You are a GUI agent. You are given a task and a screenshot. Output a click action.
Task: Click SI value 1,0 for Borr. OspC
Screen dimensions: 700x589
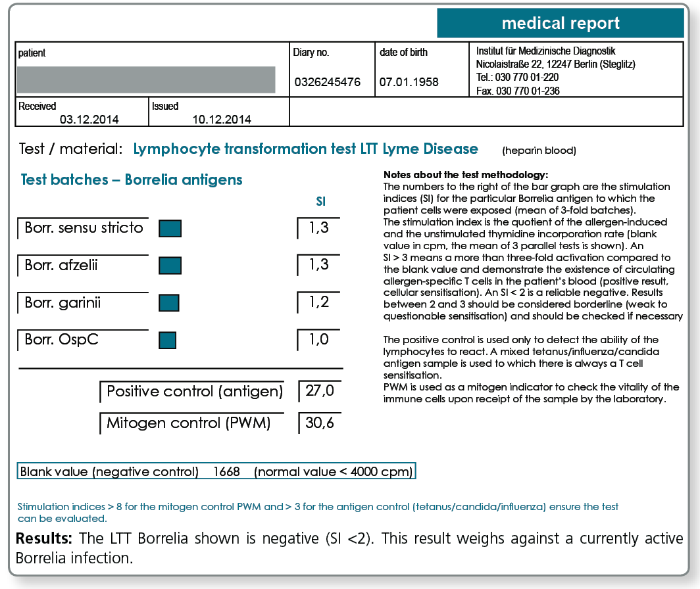pos(318,340)
